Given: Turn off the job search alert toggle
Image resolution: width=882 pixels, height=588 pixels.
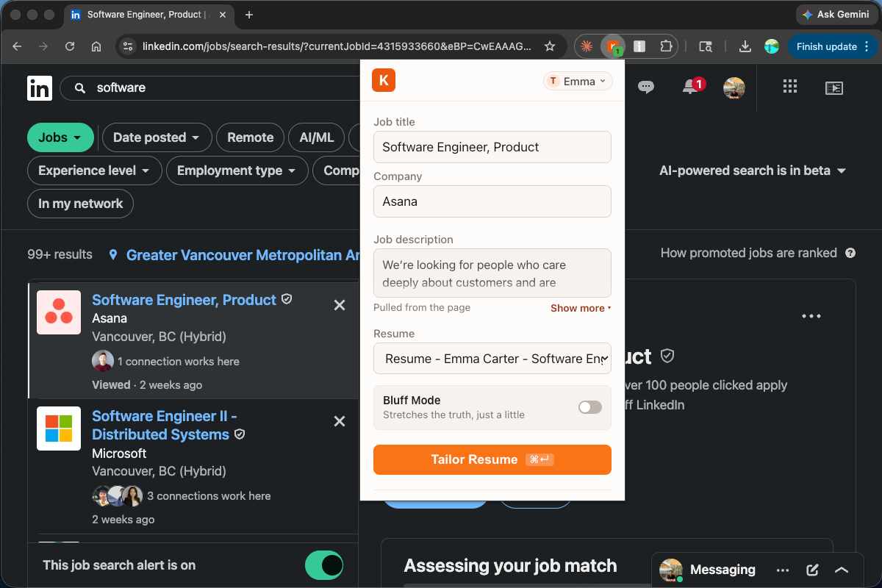Looking at the screenshot, I should pyautogui.click(x=324, y=565).
